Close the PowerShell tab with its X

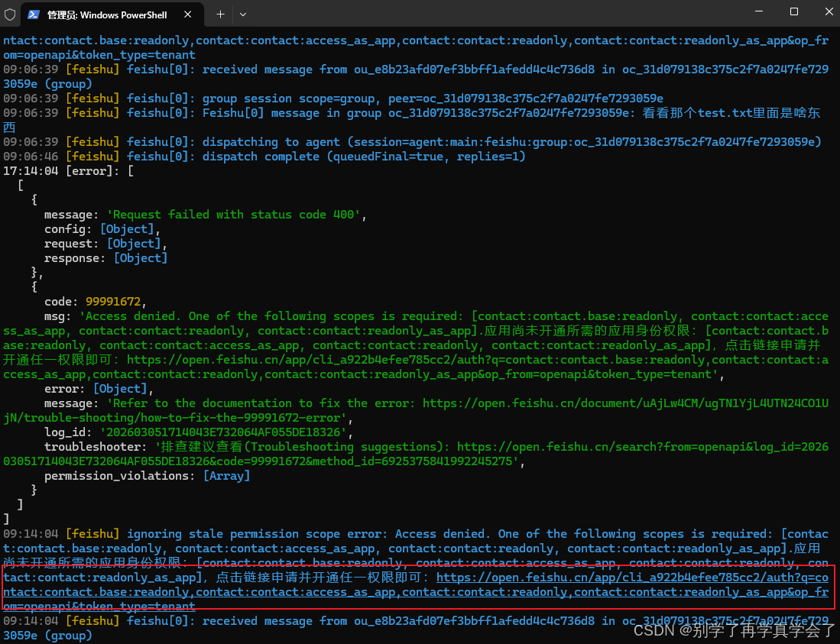click(187, 15)
